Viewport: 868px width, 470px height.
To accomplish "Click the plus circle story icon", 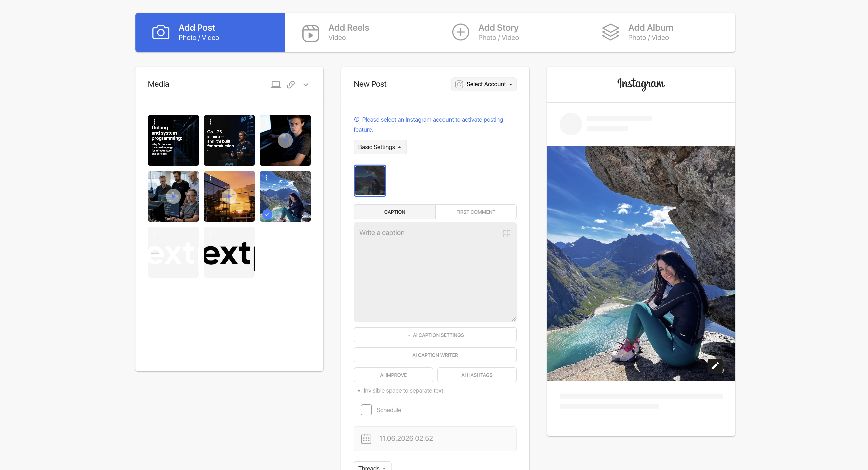I will [461, 32].
